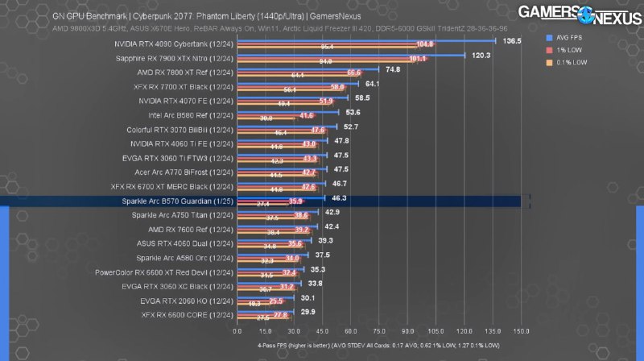Click the 52.7 AVG FPS value for RTX 3070
The width and height of the screenshot is (644, 361).
pyautogui.click(x=351, y=127)
